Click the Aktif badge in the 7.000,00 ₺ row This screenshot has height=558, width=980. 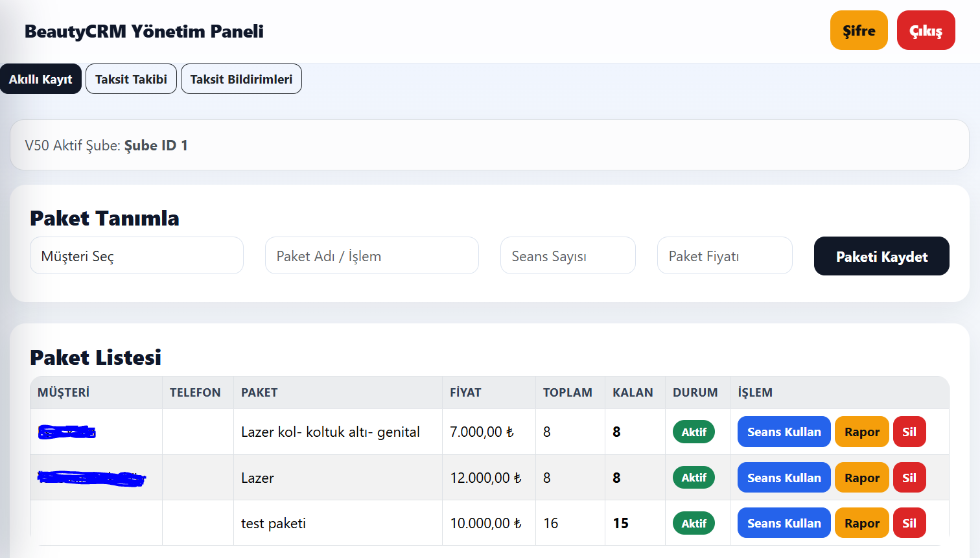tap(694, 432)
